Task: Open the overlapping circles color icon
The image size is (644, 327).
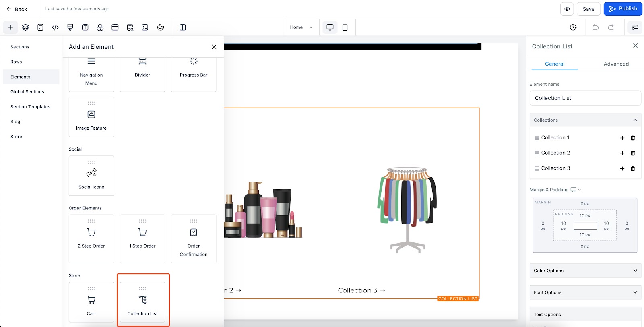Action: click(x=100, y=27)
